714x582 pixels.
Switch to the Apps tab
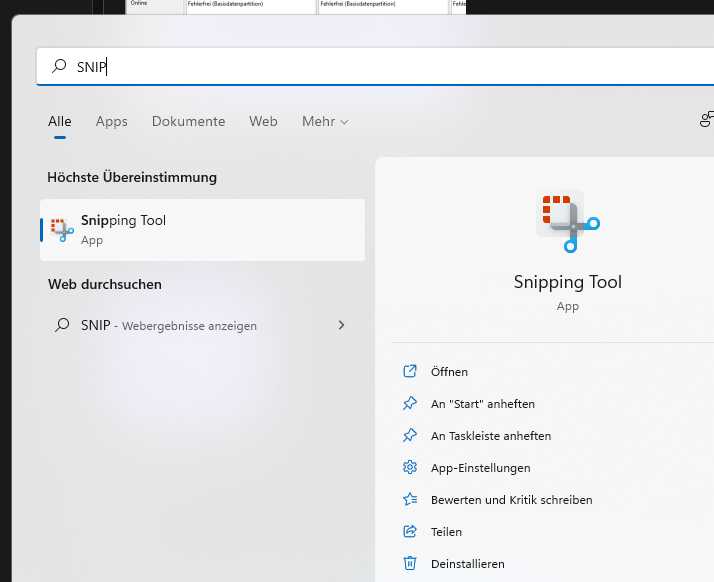pyautogui.click(x=112, y=122)
